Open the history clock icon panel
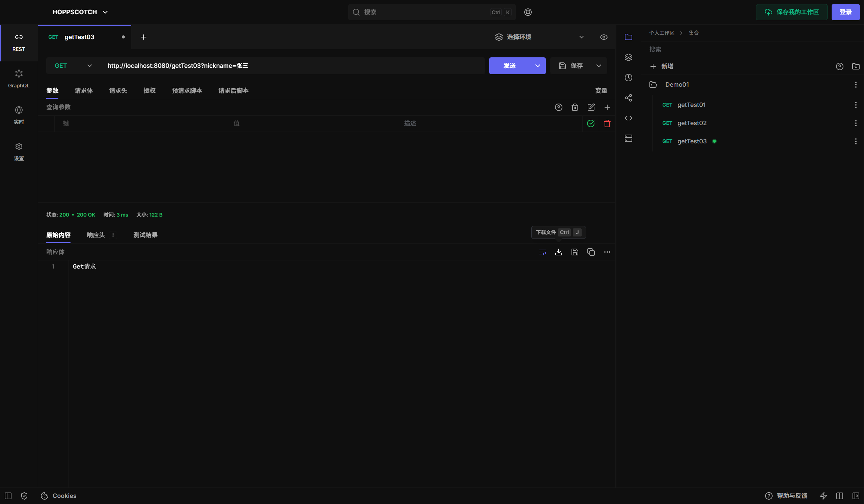864x504 pixels. 628,78
